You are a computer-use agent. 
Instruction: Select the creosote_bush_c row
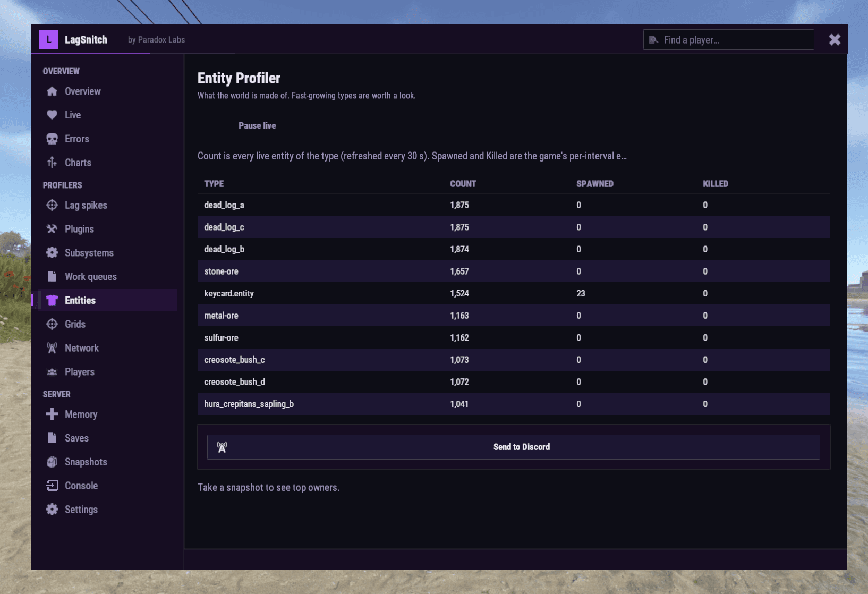click(513, 360)
